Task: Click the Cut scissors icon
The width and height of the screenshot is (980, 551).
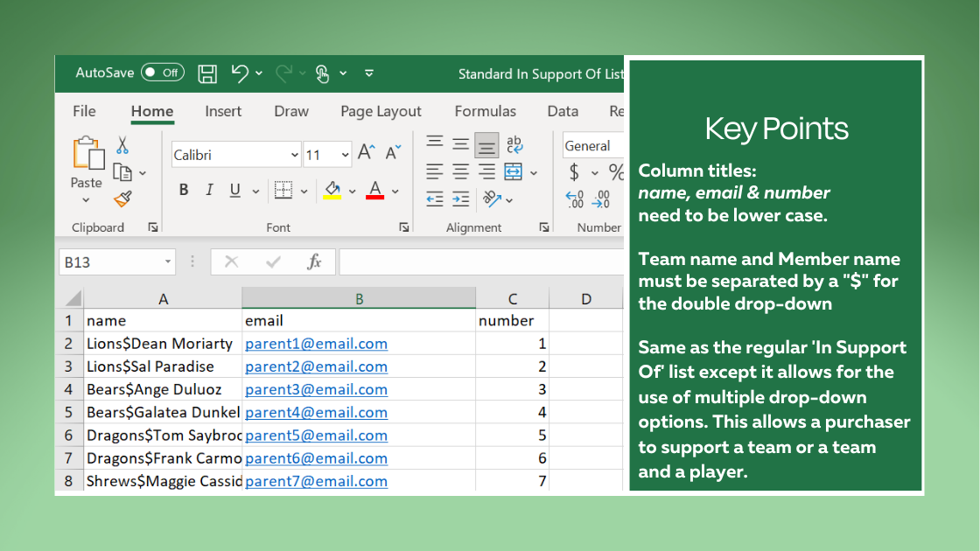Action: tap(122, 145)
